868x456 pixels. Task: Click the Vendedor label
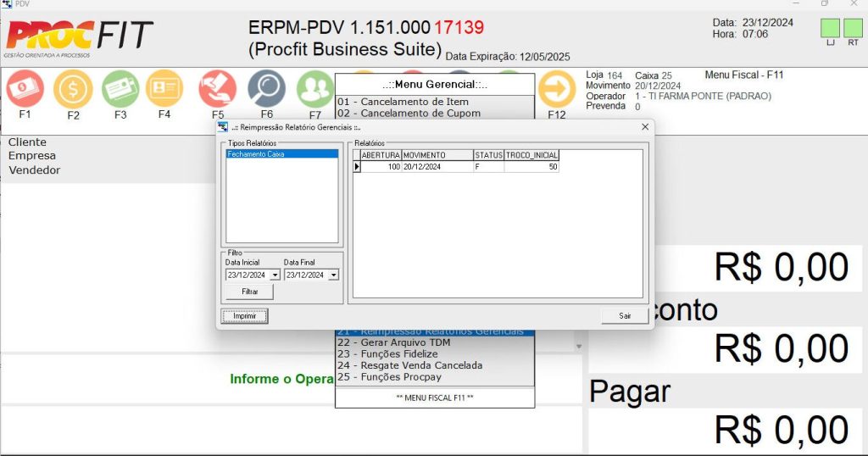click(x=34, y=170)
